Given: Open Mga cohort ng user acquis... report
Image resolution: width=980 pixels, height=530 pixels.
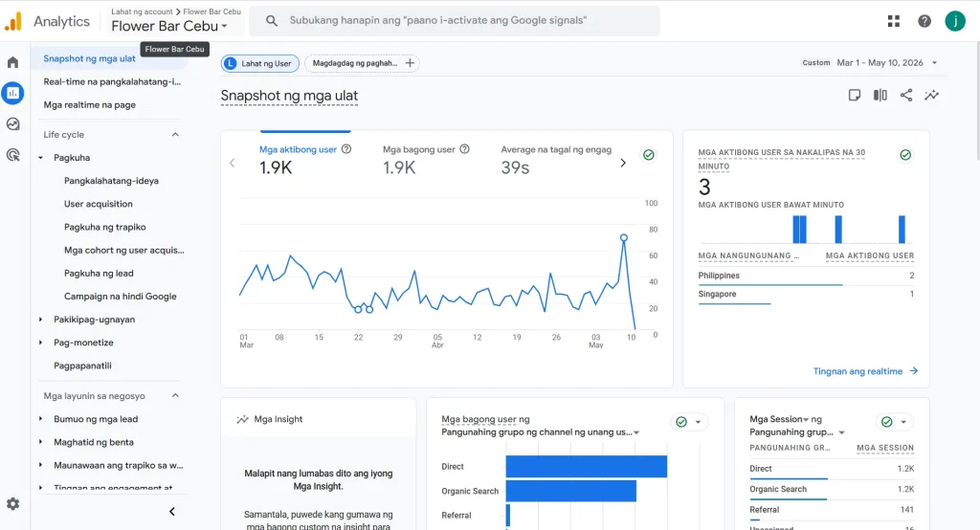Looking at the screenshot, I should click(x=123, y=250).
